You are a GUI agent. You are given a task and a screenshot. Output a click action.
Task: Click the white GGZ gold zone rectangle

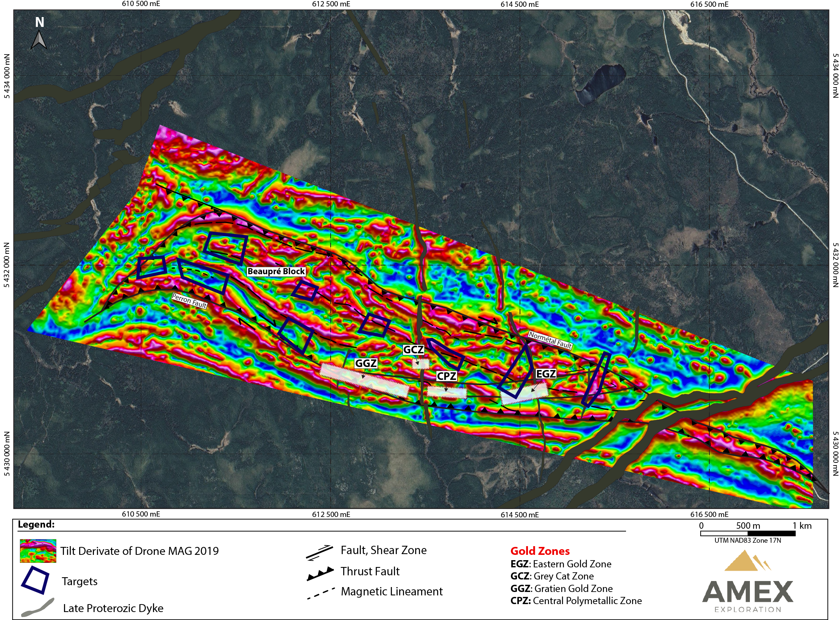click(364, 380)
